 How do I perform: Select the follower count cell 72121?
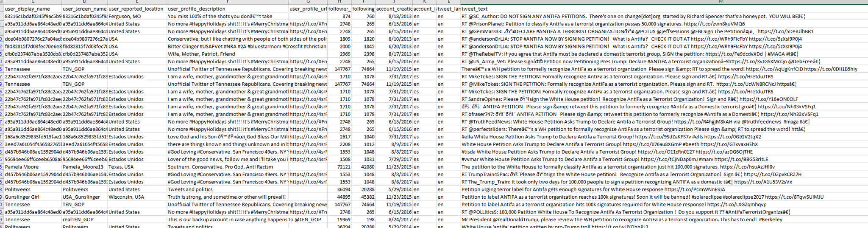[x=339, y=167]
